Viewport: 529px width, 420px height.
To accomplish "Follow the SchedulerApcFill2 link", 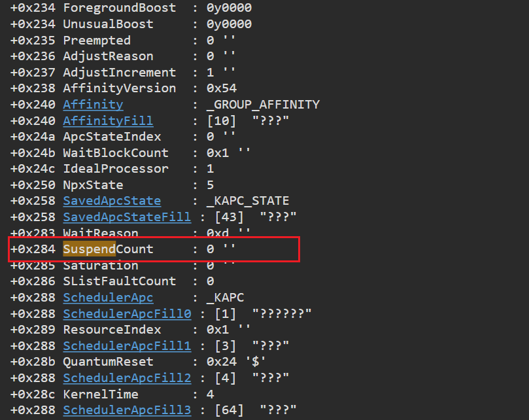I will 127,377.
